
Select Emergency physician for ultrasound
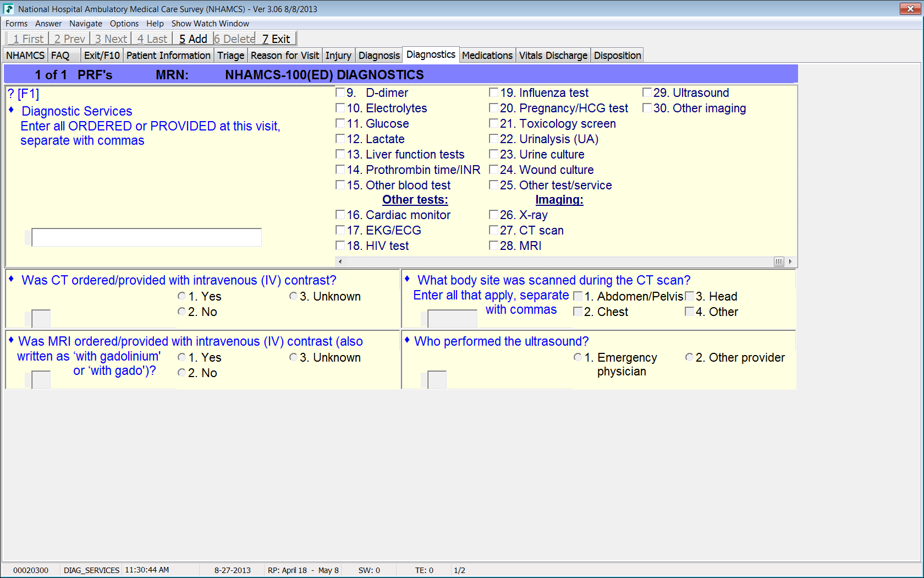point(577,357)
